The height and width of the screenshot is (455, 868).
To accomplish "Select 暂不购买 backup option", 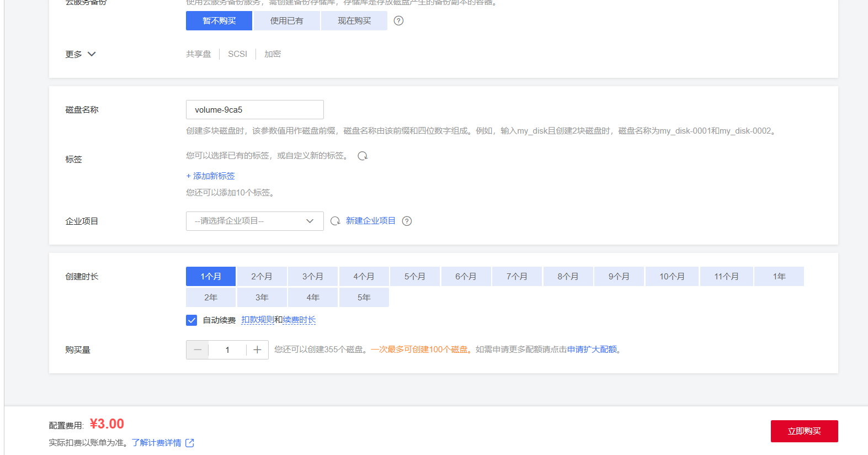I will point(219,21).
